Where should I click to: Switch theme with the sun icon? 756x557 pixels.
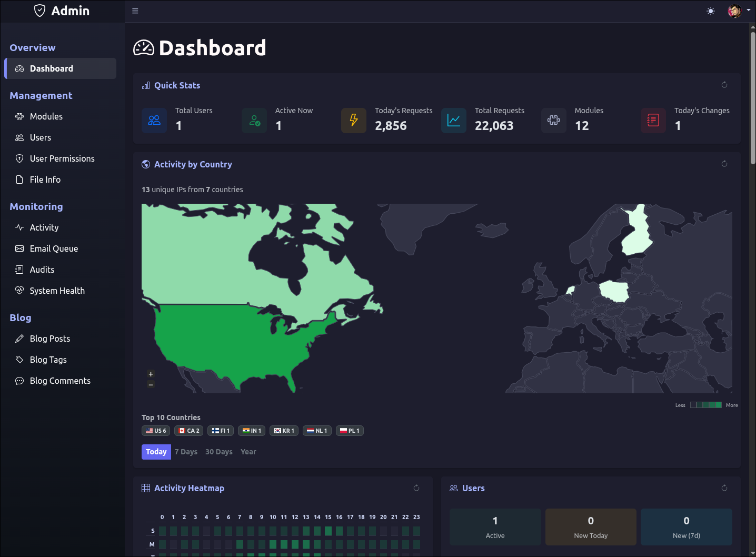pos(711,11)
